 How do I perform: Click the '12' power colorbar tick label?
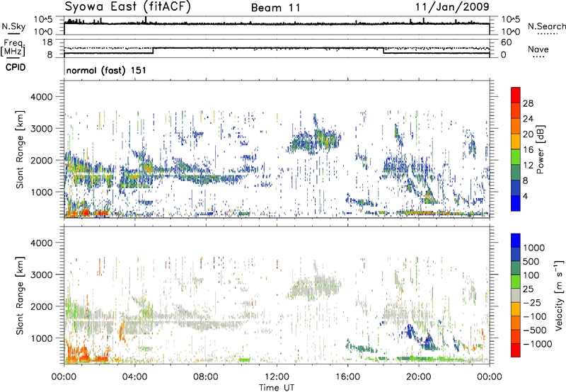tap(528, 166)
